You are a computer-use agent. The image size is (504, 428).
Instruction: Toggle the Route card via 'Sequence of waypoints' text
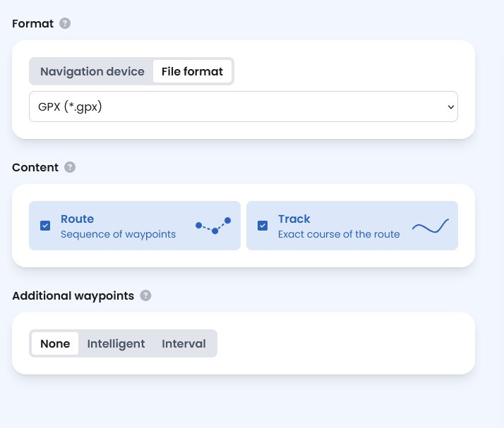pyautogui.click(x=119, y=234)
